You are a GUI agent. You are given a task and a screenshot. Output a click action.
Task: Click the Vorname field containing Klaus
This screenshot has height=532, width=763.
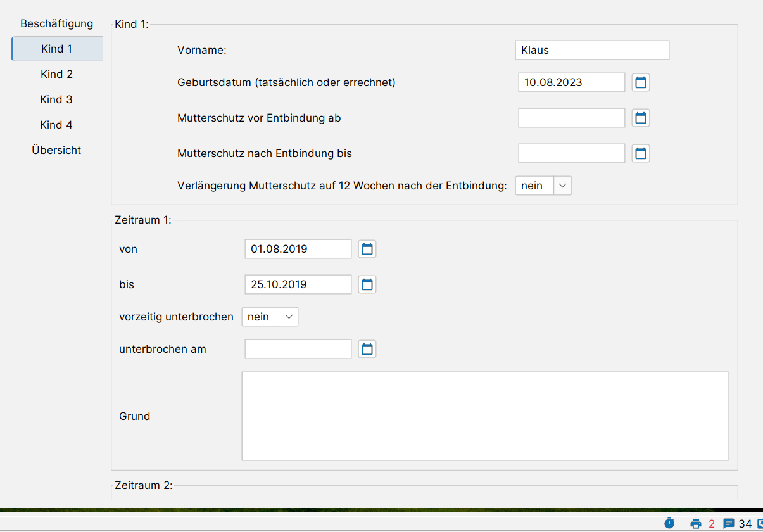(x=592, y=50)
